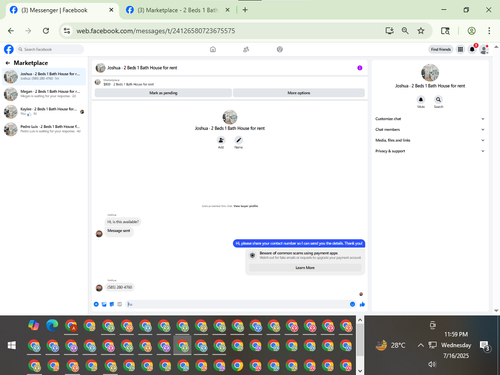Open the Facebook menu grid icon
The height and width of the screenshot is (375, 500).
click(x=460, y=49)
